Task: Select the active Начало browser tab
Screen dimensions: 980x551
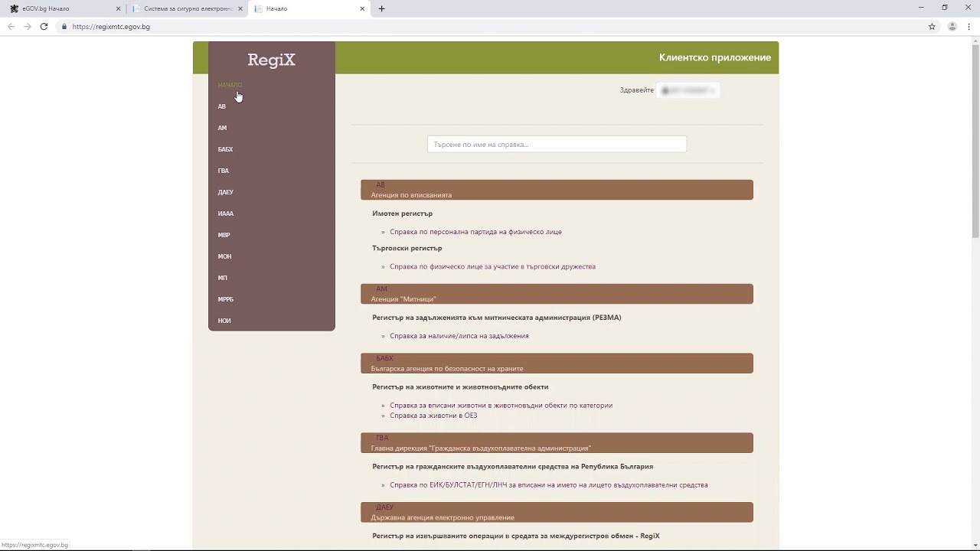Action: click(x=309, y=8)
